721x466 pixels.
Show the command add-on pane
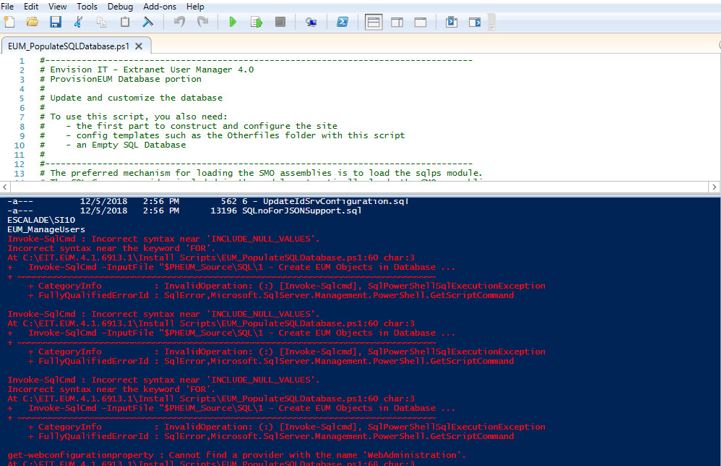click(x=475, y=22)
